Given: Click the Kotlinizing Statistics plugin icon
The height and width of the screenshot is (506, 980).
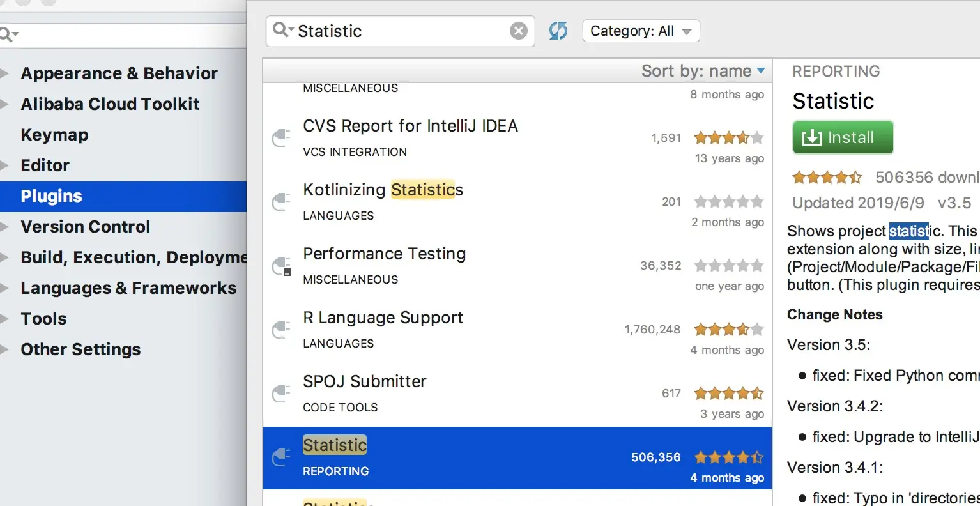Looking at the screenshot, I should coord(281,202).
